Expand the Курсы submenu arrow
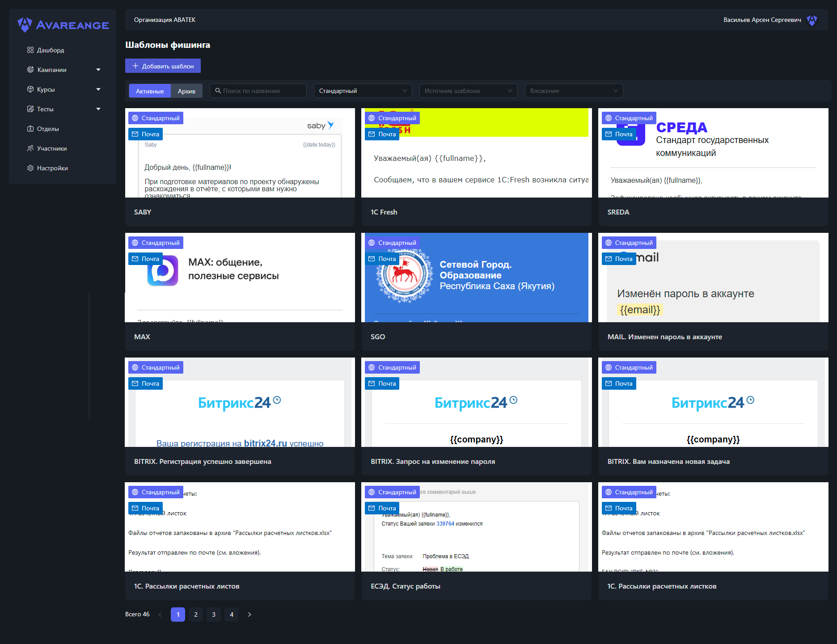 pos(98,89)
